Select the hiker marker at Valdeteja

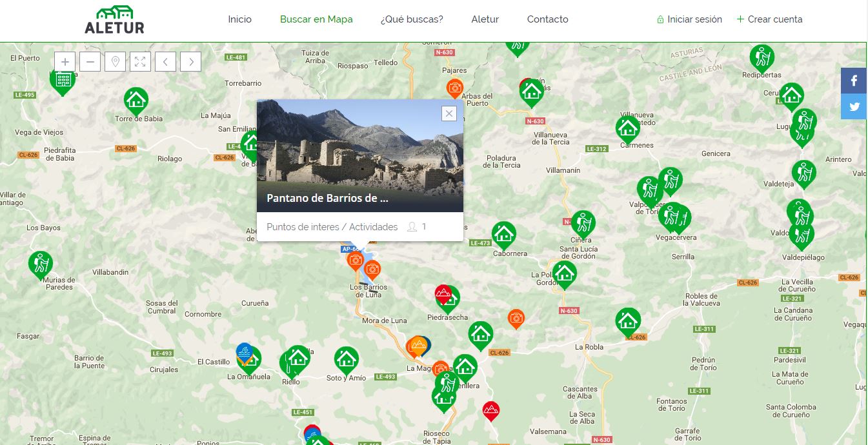[x=803, y=173]
